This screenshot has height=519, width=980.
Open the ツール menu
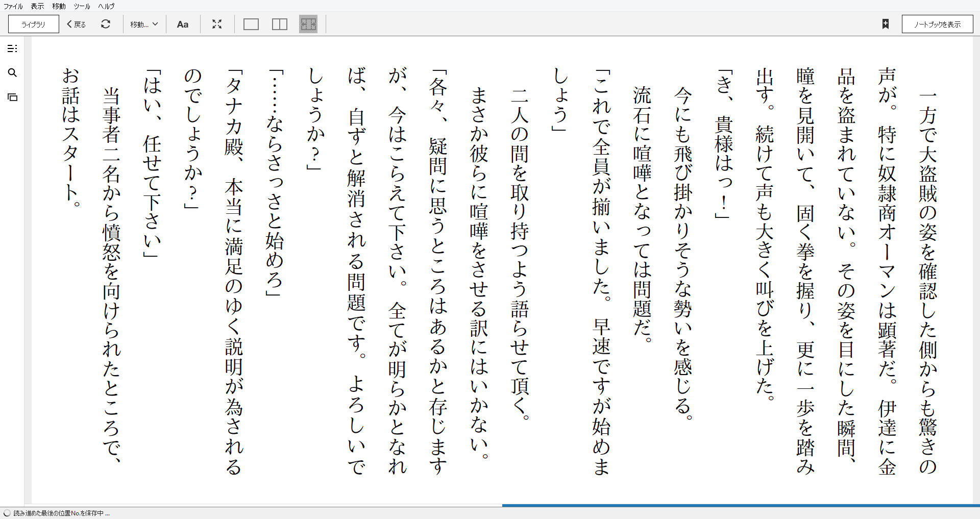coord(82,6)
